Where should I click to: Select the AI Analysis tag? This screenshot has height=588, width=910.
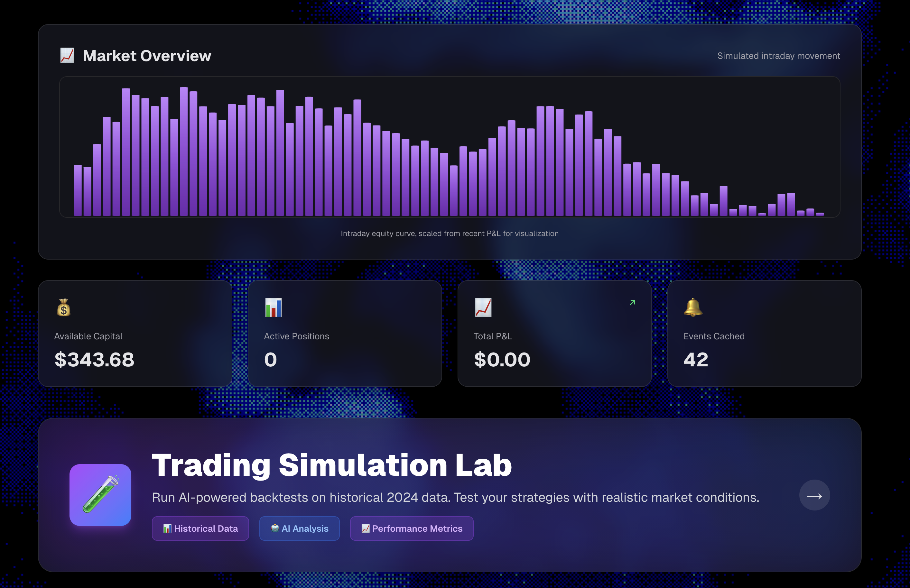tap(299, 528)
